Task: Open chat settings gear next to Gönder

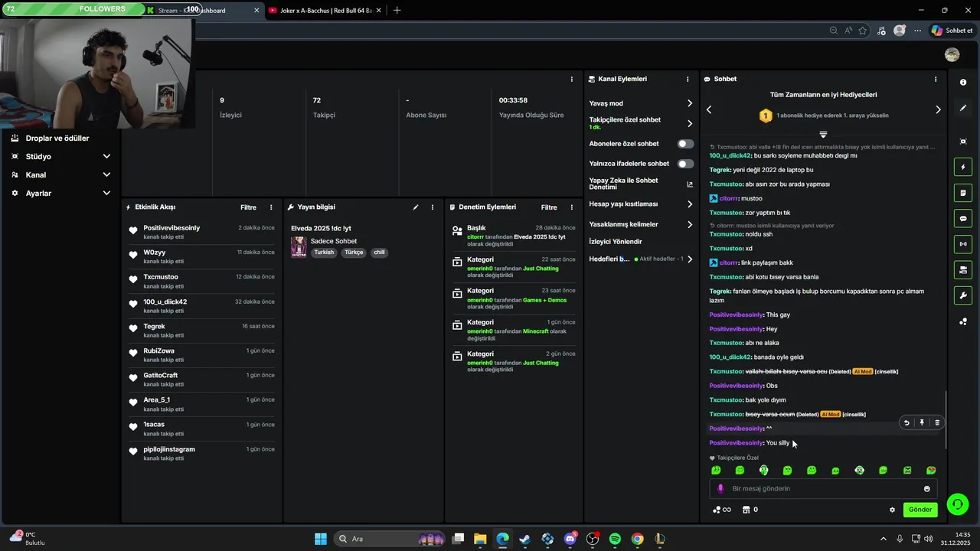Action: (x=892, y=510)
